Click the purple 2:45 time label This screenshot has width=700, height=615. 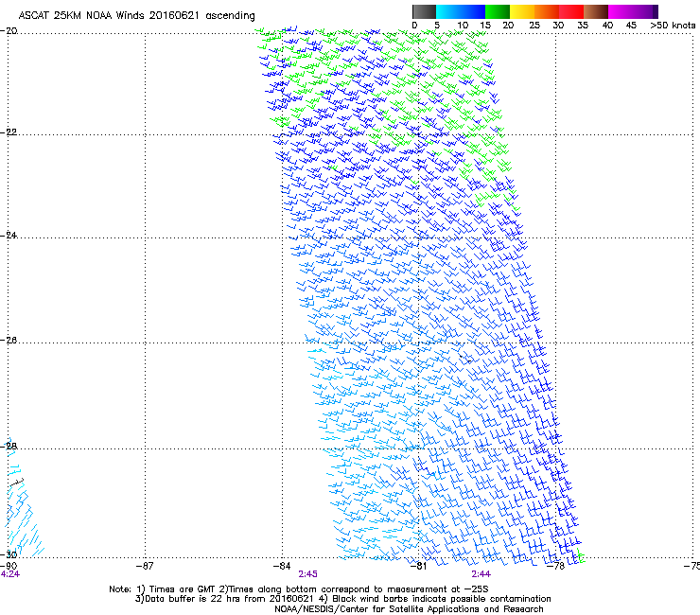point(308,574)
